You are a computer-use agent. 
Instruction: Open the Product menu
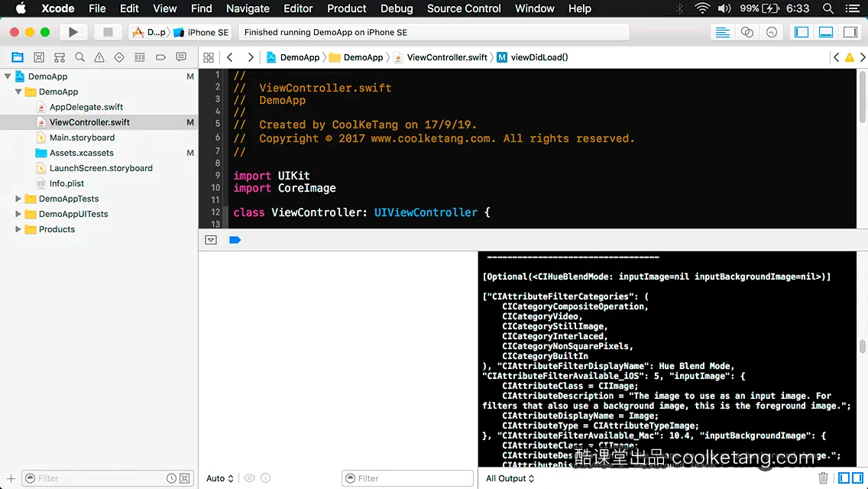pyautogui.click(x=347, y=8)
